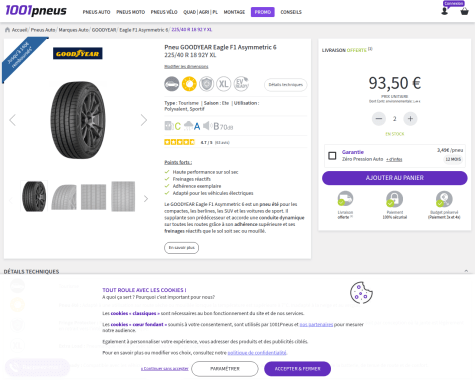Select the second tyre tread thumbnail
This screenshot has width=475, height=380.
click(x=64, y=197)
